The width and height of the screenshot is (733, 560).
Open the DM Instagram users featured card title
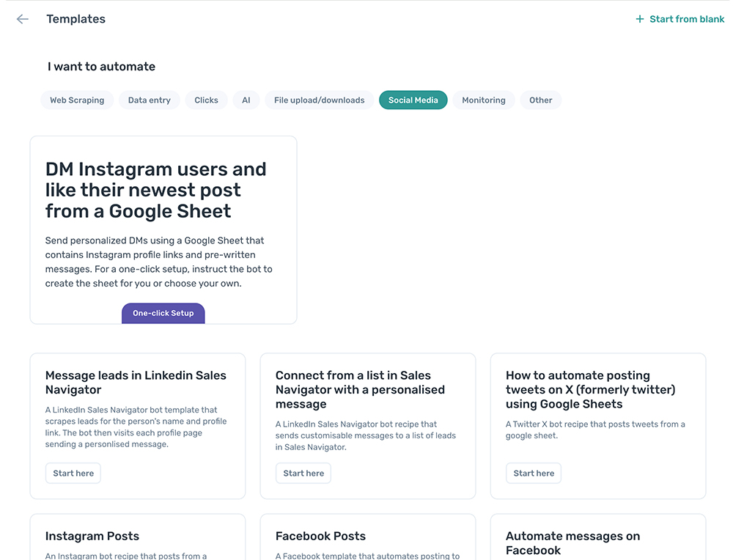pyautogui.click(x=155, y=190)
